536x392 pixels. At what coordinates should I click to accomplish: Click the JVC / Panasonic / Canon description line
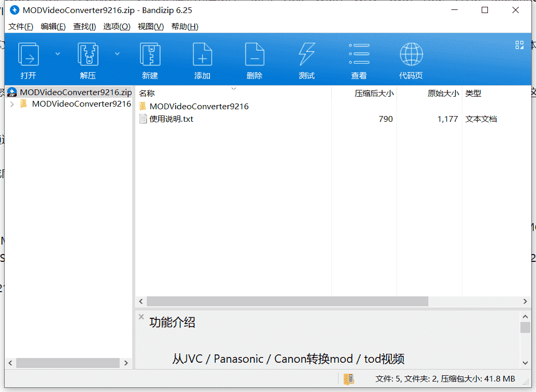coord(288,359)
